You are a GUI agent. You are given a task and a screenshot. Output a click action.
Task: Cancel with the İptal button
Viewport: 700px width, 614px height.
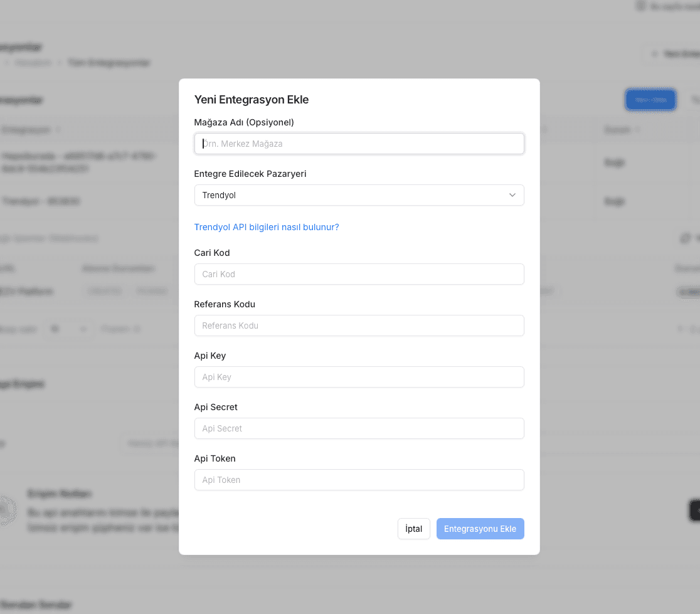tap(414, 529)
